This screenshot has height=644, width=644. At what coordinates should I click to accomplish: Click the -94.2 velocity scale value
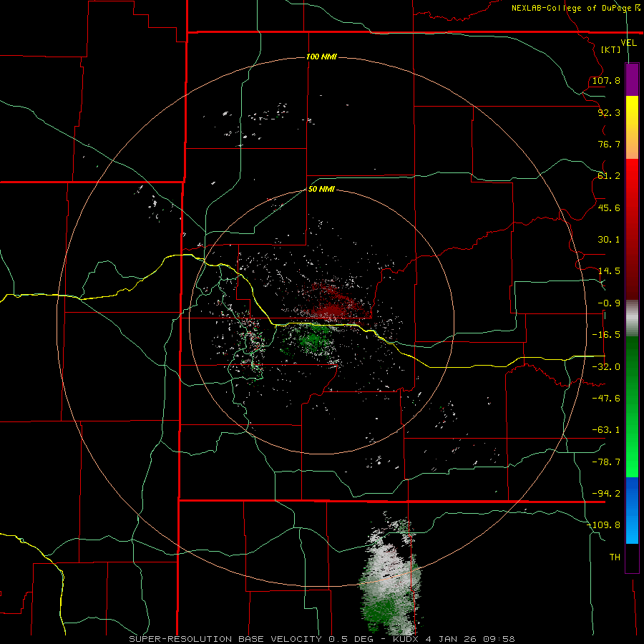606,494
